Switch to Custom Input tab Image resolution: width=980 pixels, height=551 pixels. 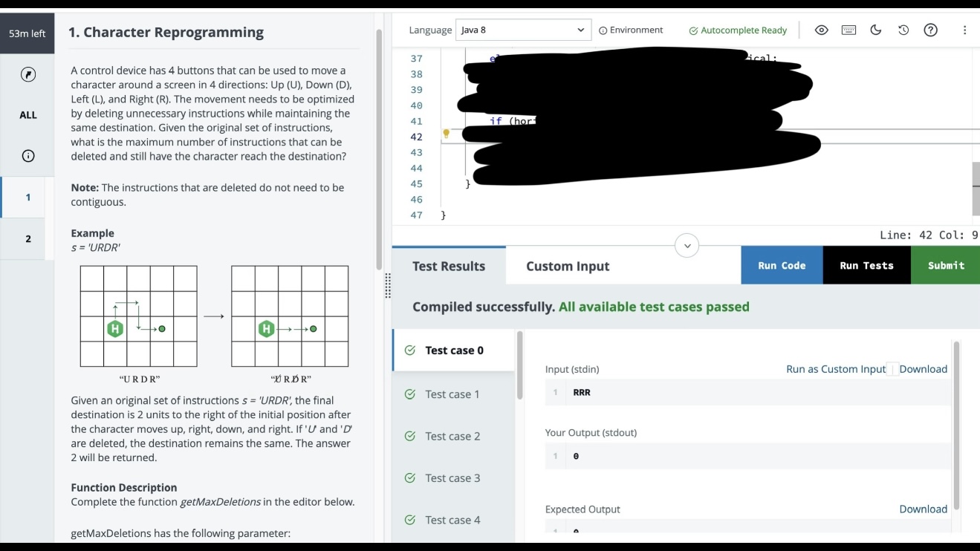pos(568,267)
